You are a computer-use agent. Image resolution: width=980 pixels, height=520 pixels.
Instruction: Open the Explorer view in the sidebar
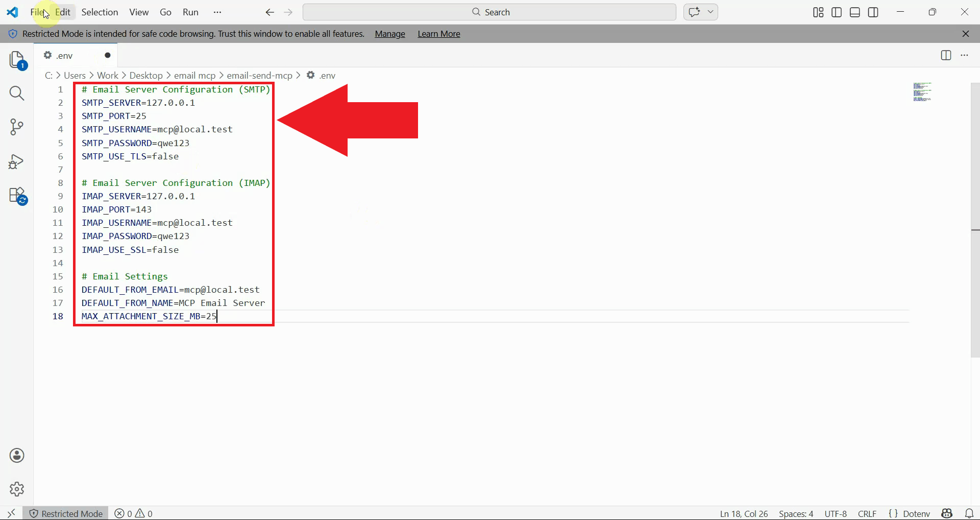pos(17,60)
